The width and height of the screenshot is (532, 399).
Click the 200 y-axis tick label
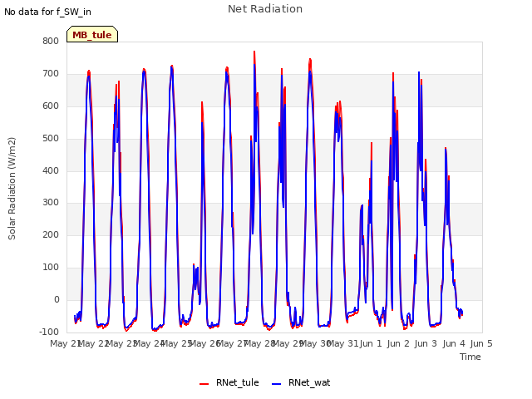[51, 234]
